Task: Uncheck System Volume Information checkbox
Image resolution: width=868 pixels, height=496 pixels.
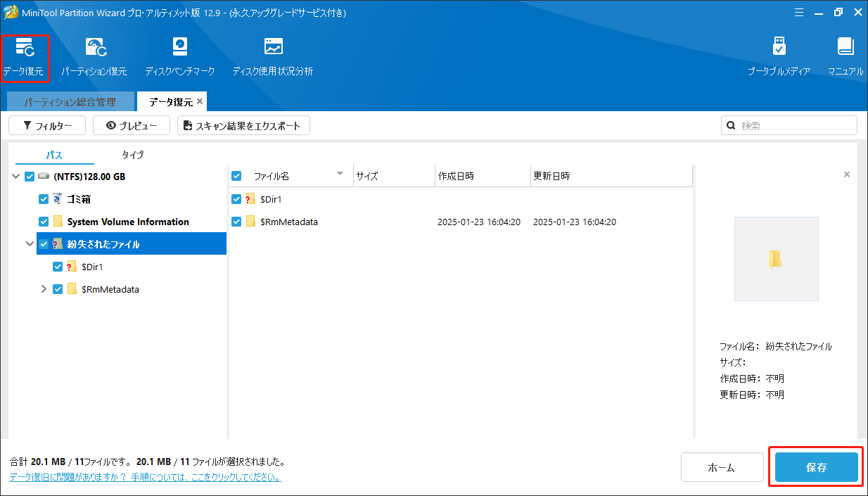Action: coord(44,222)
